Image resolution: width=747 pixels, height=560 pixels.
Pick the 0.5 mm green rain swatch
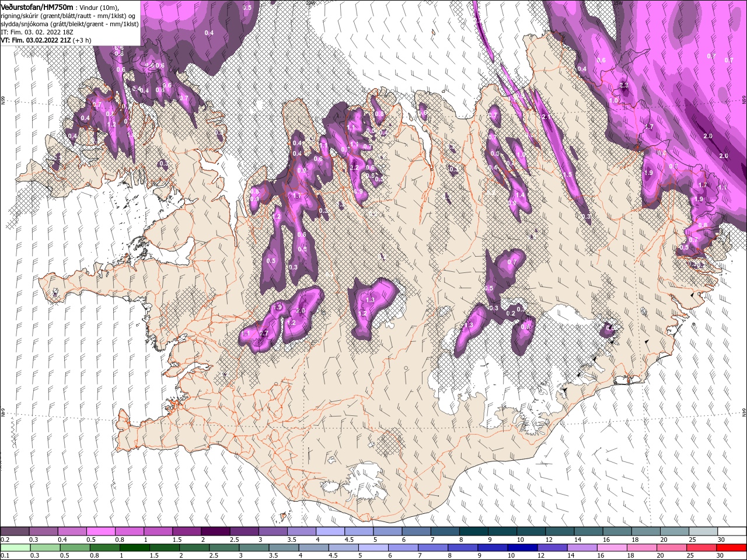tap(75, 548)
